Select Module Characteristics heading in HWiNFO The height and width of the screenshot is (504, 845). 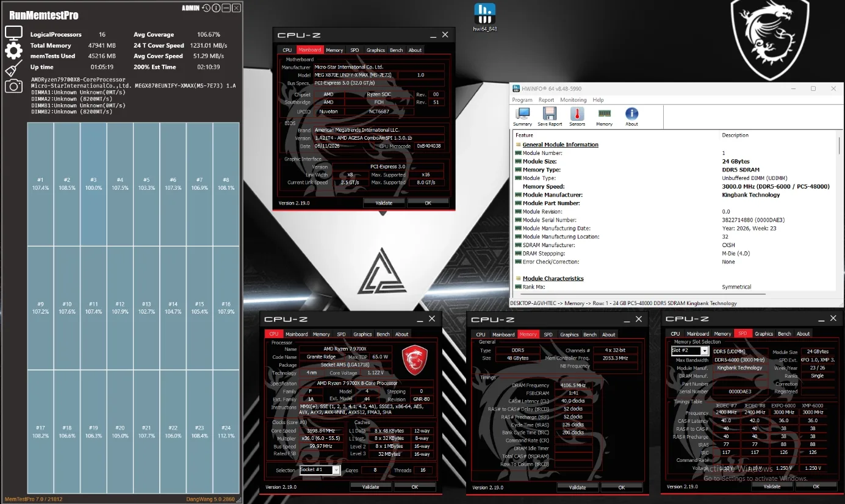(553, 278)
